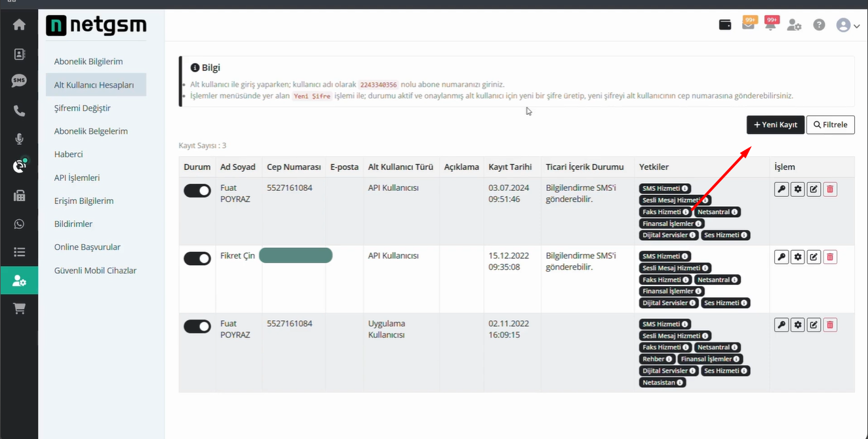Click key icon in Uygulama Kullanıcısı row

coord(781,325)
